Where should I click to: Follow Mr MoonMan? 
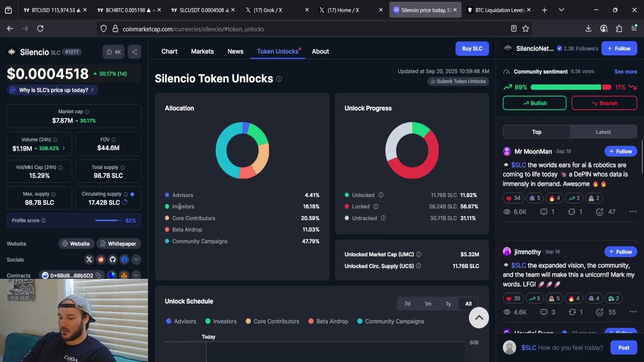pos(620,151)
